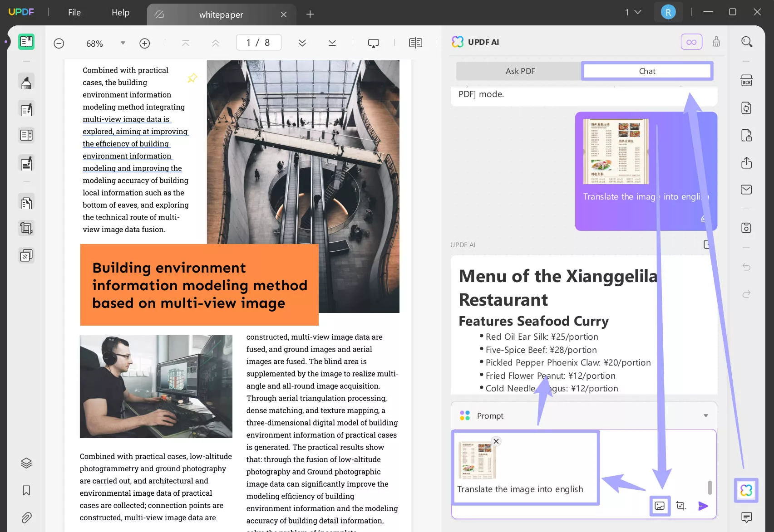
Task: Click the photo of man at computer
Action: tap(156, 386)
